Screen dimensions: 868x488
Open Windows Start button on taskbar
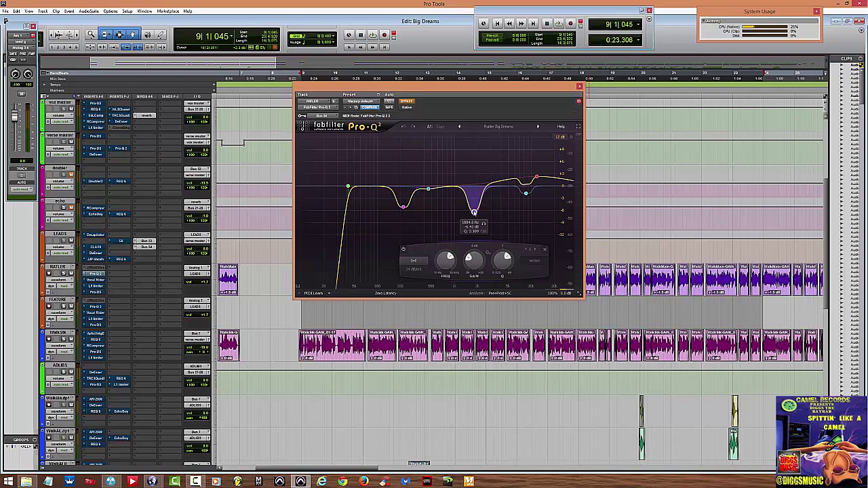click(8, 481)
